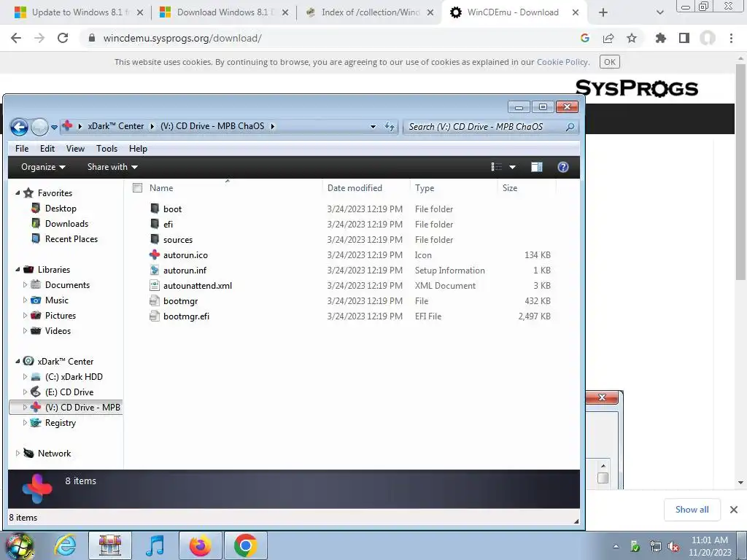Dismiss cookie notice with OK button
This screenshot has height=560, width=747.
610,62
